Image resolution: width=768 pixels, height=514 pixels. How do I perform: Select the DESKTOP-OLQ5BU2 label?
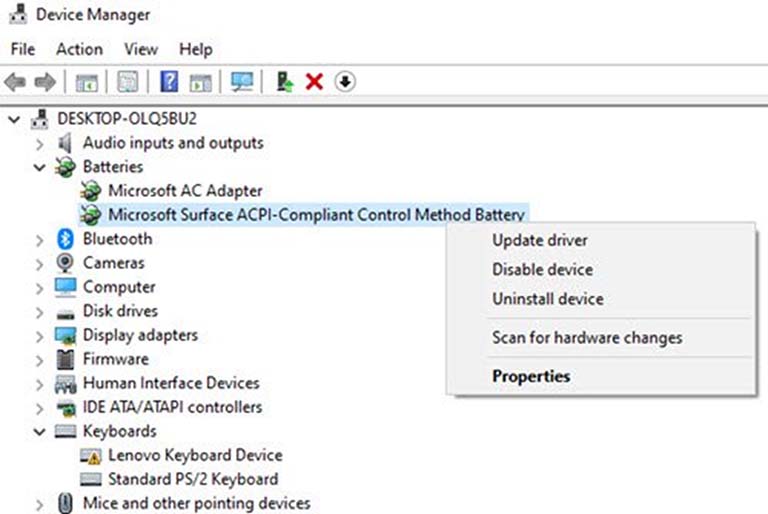127,119
